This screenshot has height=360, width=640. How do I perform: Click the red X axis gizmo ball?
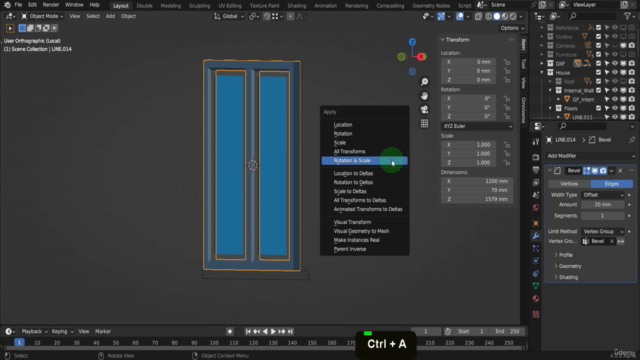coord(421,57)
